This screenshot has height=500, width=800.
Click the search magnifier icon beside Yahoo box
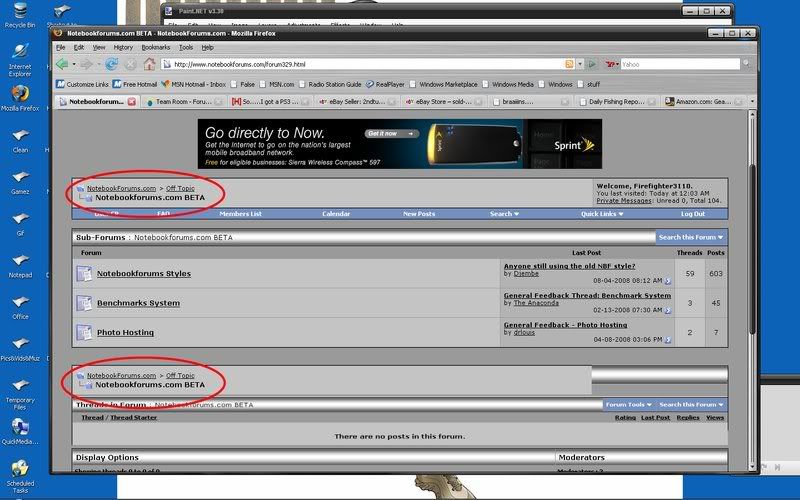[746, 64]
